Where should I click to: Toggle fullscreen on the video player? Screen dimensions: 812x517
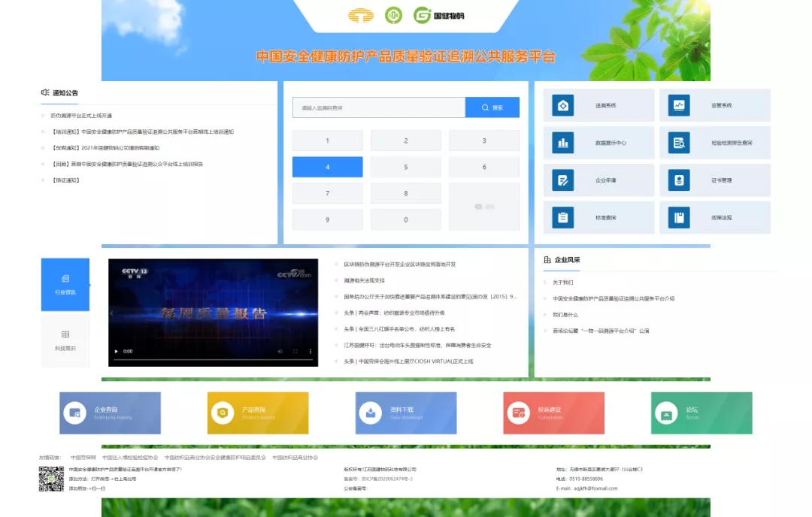pyautogui.click(x=295, y=352)
